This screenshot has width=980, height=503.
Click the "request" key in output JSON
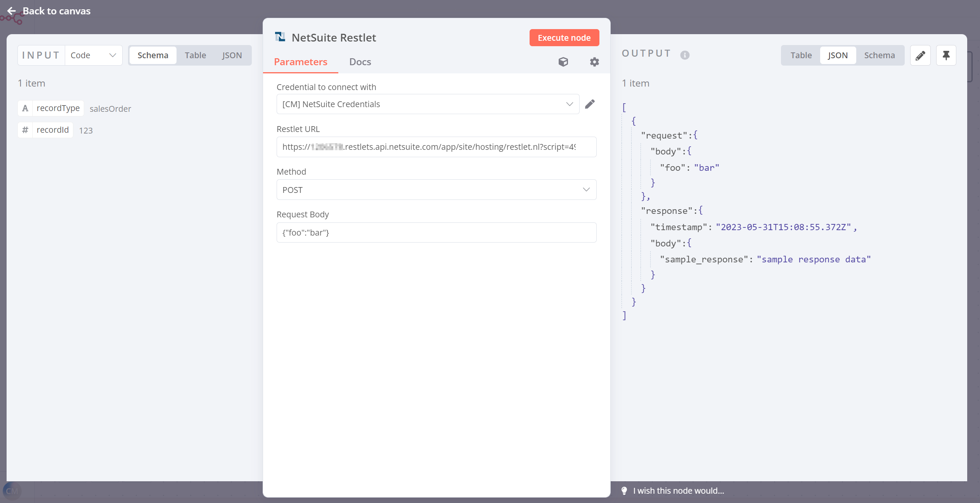click(x=664, y=135)
